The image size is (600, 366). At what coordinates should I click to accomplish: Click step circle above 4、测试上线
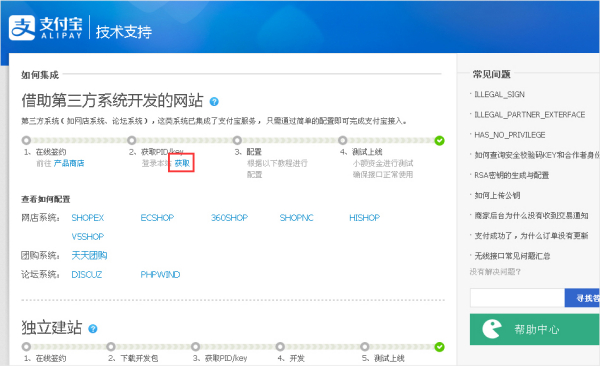click(343, 140)
